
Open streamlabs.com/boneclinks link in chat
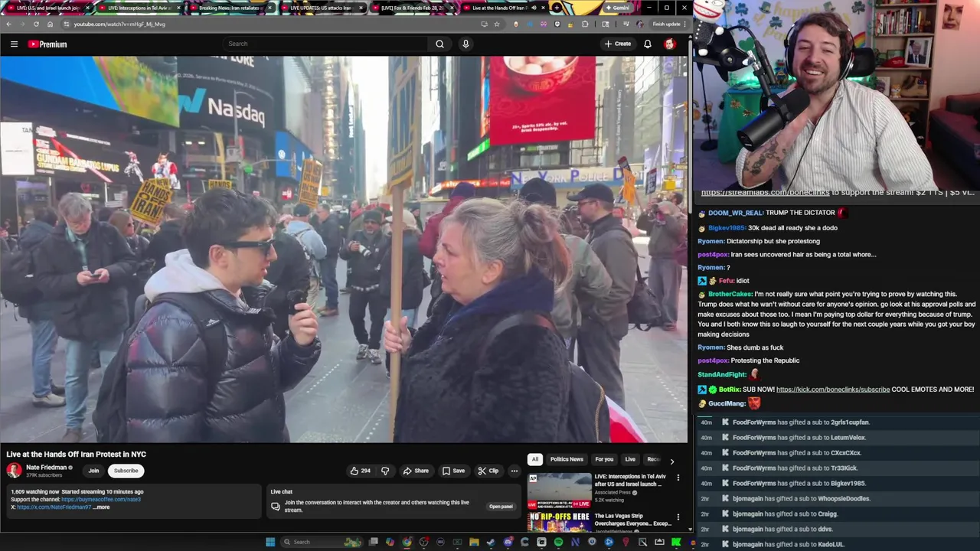click(x=765, y=193)
